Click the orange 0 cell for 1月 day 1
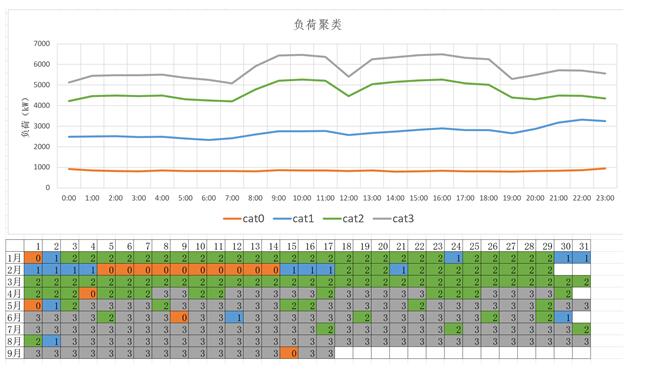 click(x=33, y=257)
